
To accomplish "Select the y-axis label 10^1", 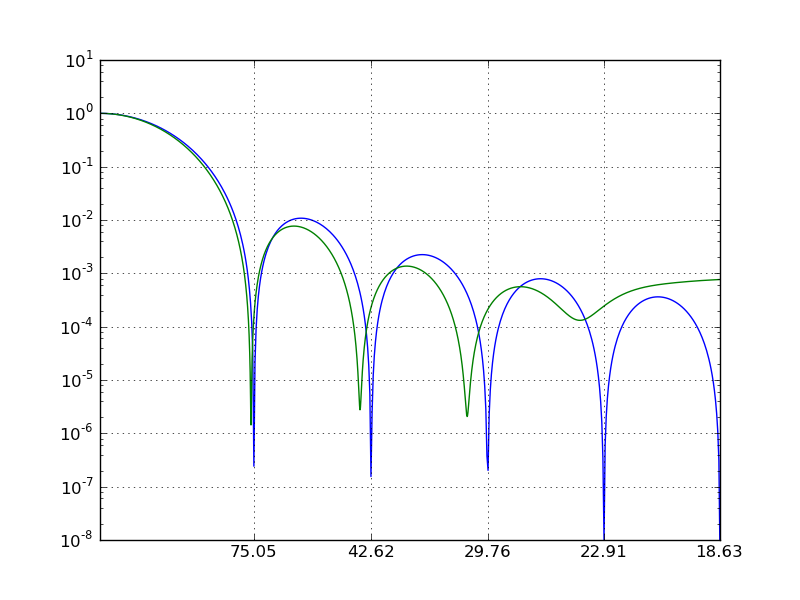I will click(x=79, y=60).
